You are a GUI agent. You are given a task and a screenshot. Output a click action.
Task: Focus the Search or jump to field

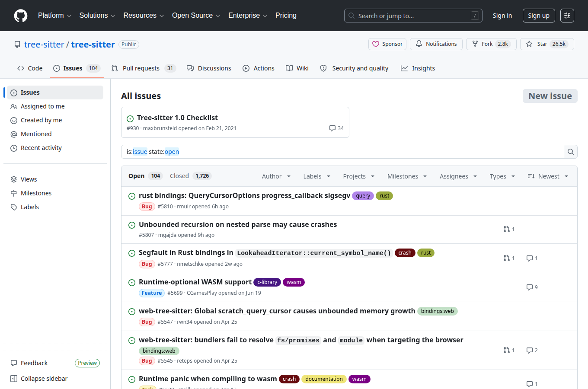(413, 16)
